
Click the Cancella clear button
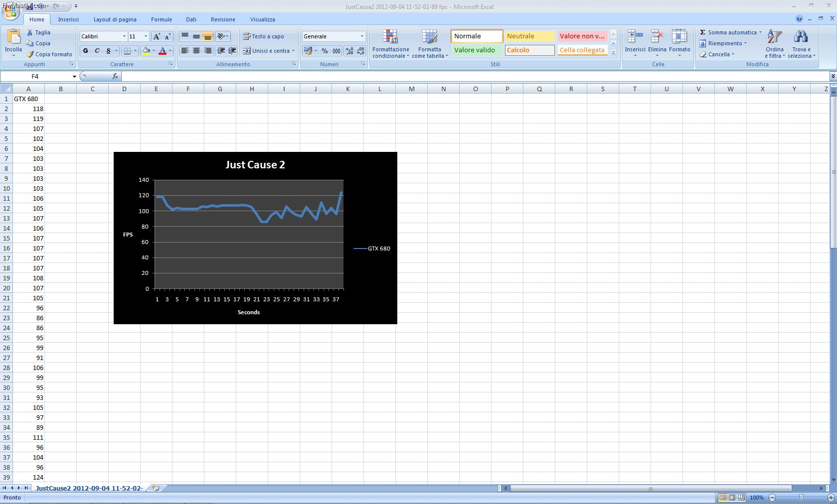point(717,54)
